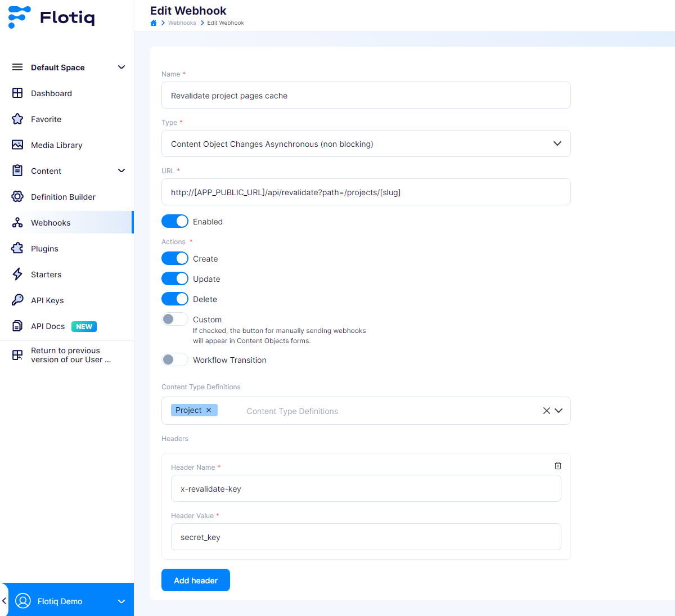Viewport: 675px width, 616px height.
Task: Click the NEW badge beside API Docs
Action: point(84,326)
